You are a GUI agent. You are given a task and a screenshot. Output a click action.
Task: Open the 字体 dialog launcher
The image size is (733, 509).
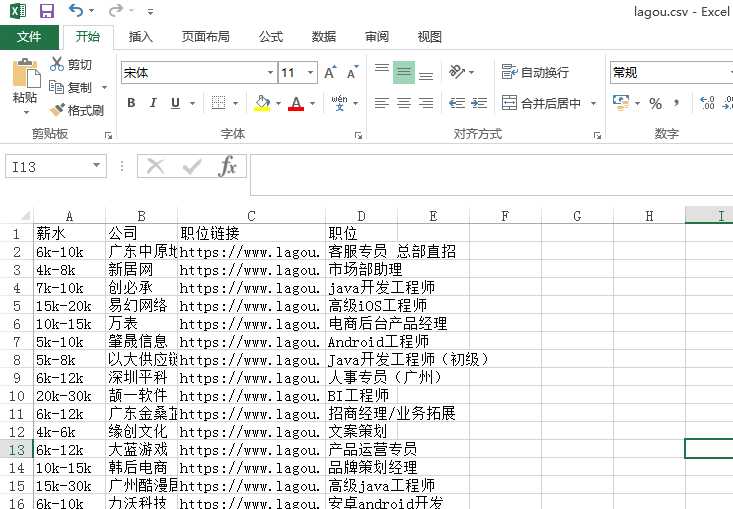(x=359, y=136)
